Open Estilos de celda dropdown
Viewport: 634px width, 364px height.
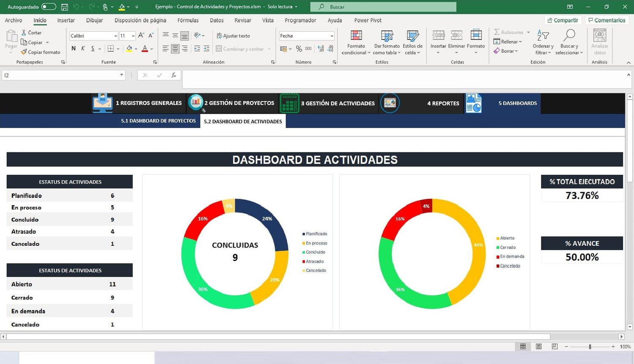tap(413, 42)
